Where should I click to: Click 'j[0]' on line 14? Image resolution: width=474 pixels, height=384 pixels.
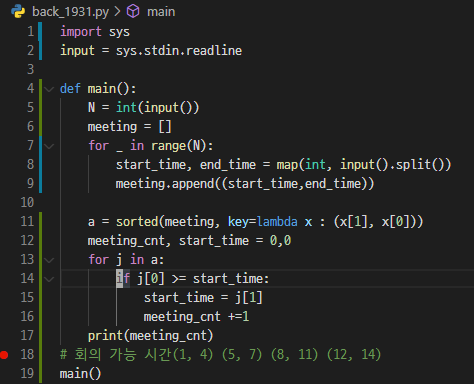point(151,279)
